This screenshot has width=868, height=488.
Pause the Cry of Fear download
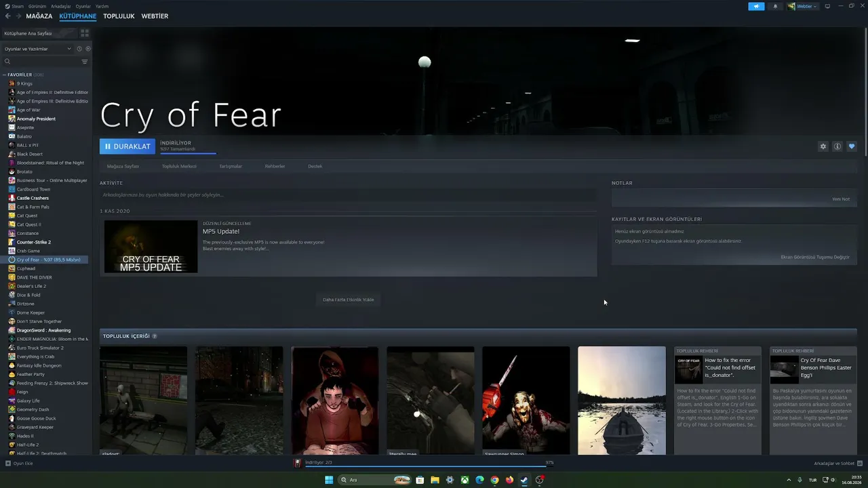pyautogui.click(x=127, y=146)
